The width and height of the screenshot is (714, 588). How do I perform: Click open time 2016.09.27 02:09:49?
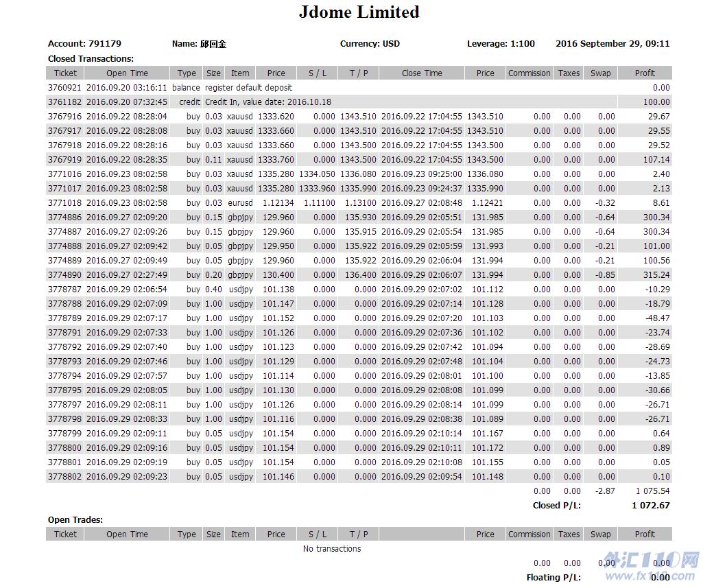[x=127, y=261]
